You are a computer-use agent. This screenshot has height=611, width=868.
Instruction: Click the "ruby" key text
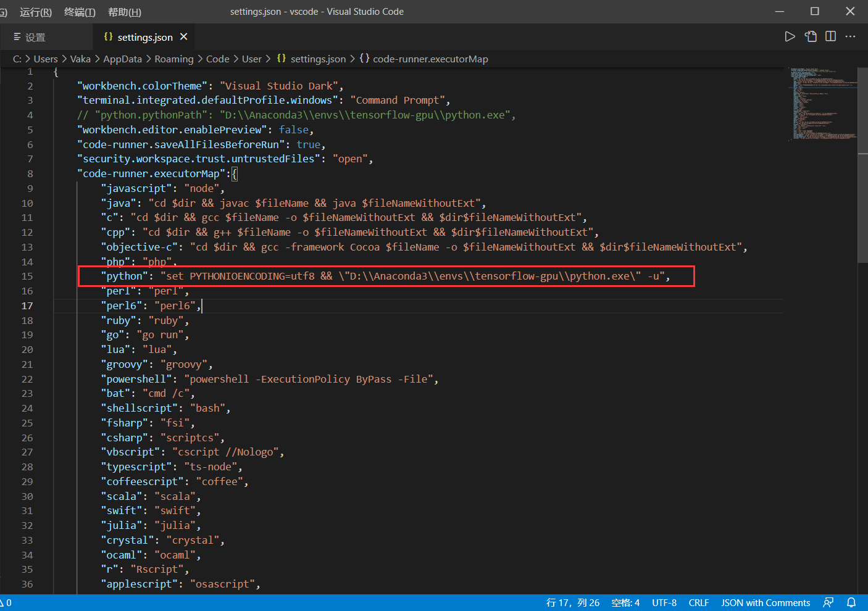119,321
